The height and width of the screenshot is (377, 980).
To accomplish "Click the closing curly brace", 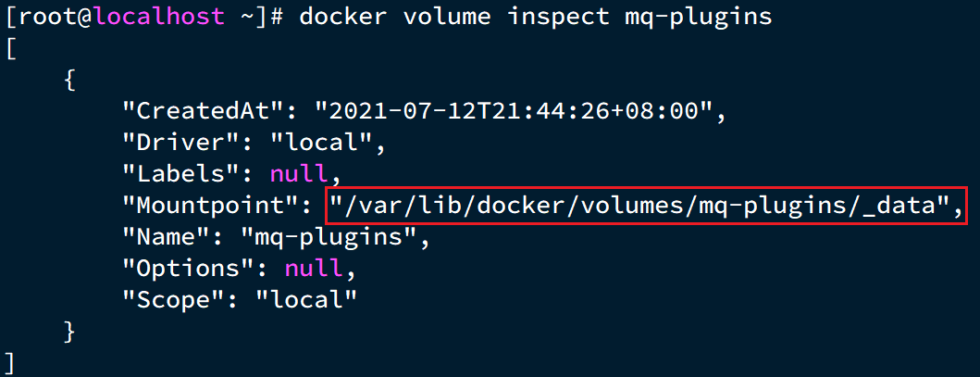I will 69,331.
